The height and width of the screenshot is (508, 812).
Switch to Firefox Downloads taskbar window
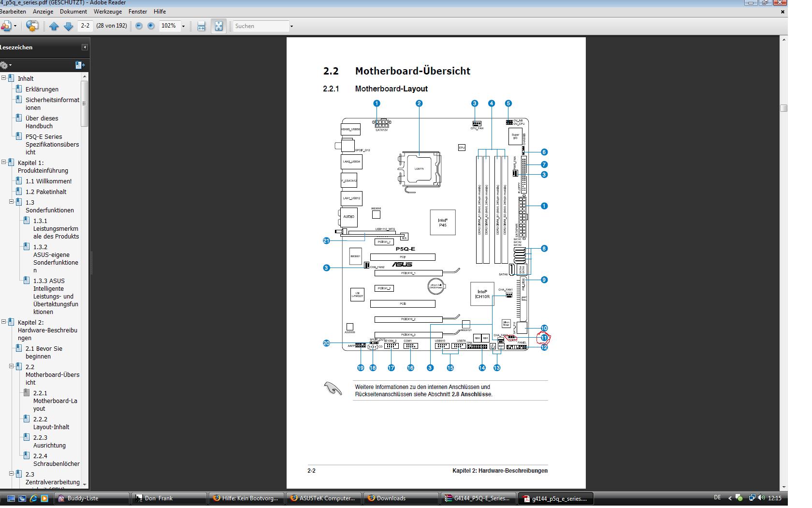(x=401, y=498)
